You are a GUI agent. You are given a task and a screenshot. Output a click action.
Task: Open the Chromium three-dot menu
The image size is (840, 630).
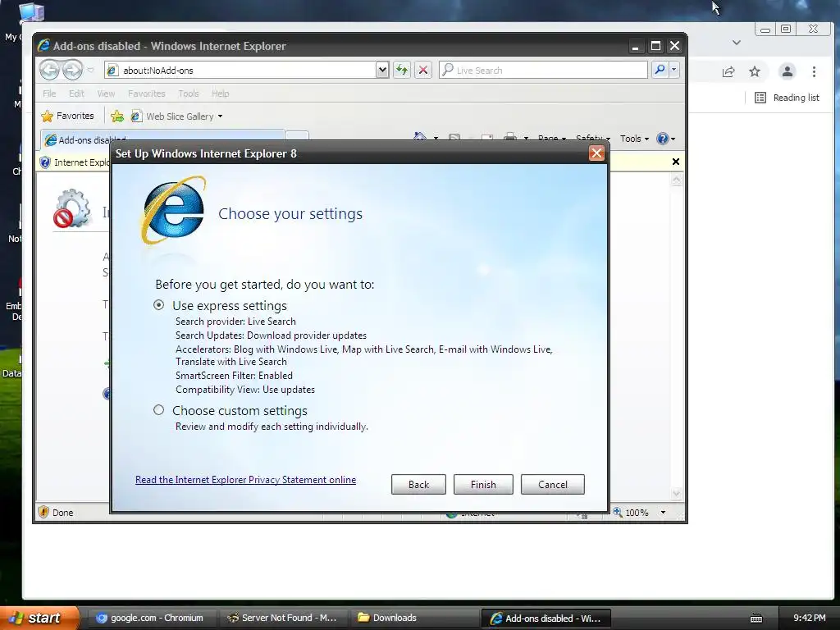(814, 71)
